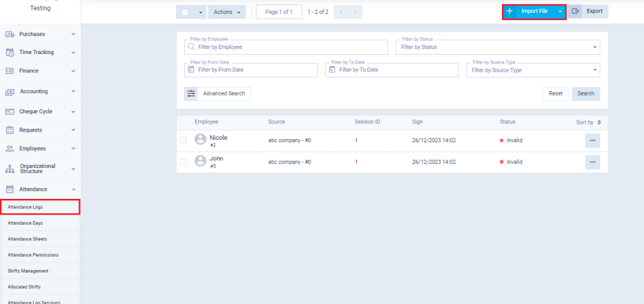The height and width of the screenshot is (304, 644).
Task: Open the Import File dropdown arrow
Action: coord(560,12)
